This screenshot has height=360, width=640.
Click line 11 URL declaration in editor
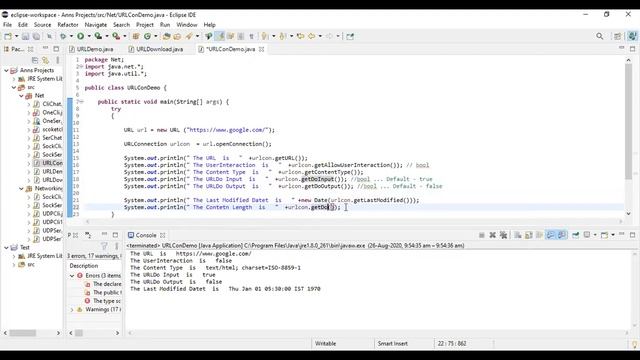tap(199, 130)
